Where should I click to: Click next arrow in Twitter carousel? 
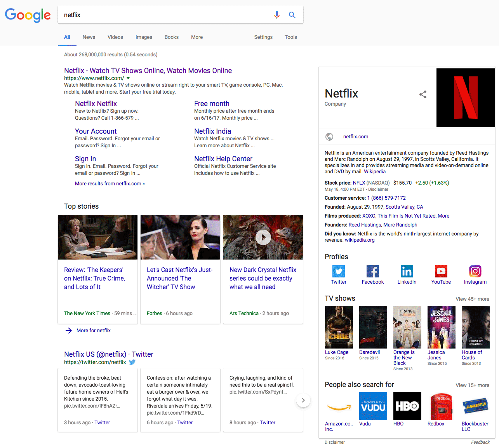(303, 400)
